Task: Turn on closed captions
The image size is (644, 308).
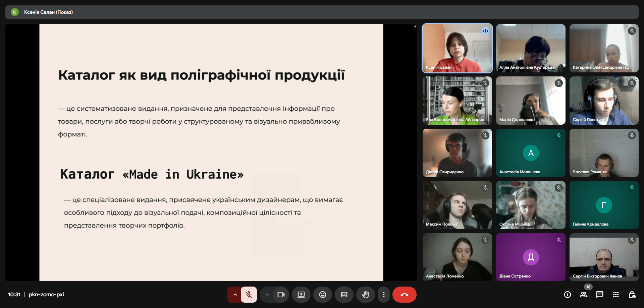Action: pos(344,295)
